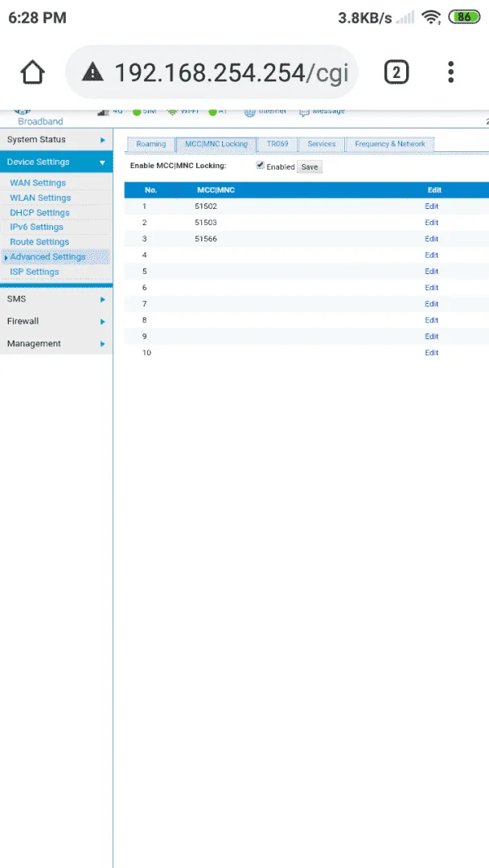Image resolution: width=489 pixels, height=868 pixels.
Task: Click the No. column header
Action: [x=150, y=190]
